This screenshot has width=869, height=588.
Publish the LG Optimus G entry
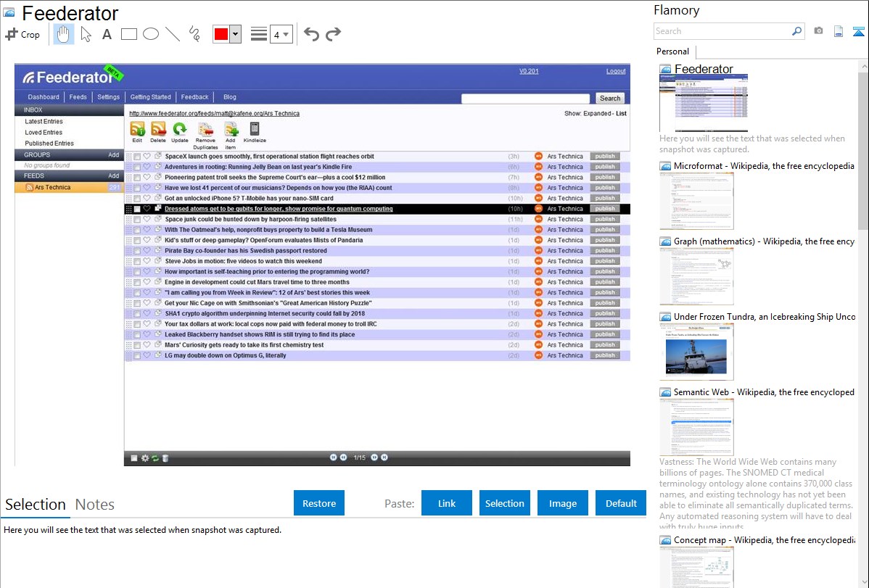(605, 356)
